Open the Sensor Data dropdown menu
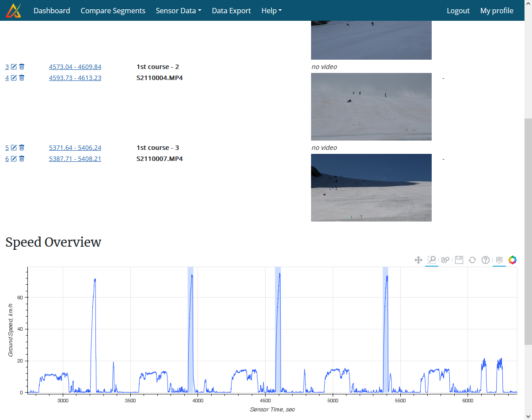The height and width of the screenshot is (420, 532). coord(179,10)
